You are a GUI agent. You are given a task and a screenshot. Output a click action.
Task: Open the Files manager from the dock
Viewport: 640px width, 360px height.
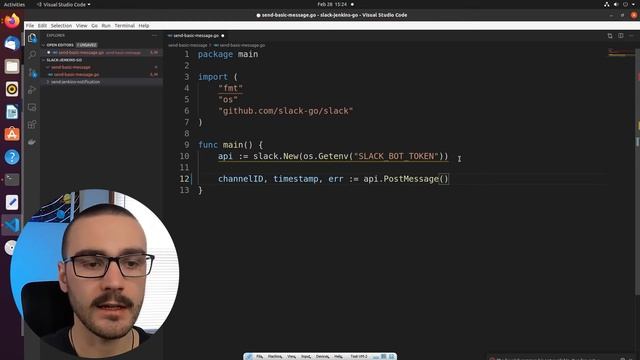(x=12, y=66)
